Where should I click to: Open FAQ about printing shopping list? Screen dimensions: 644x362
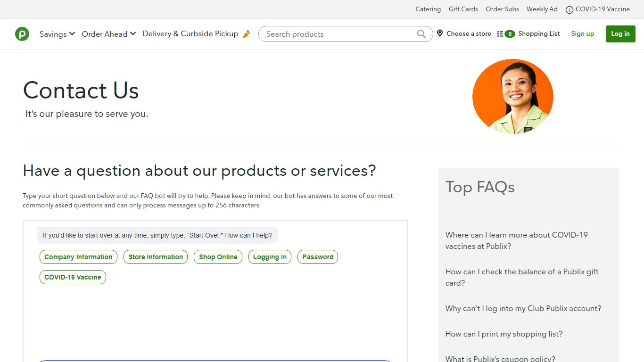click(x=504, y=334)
